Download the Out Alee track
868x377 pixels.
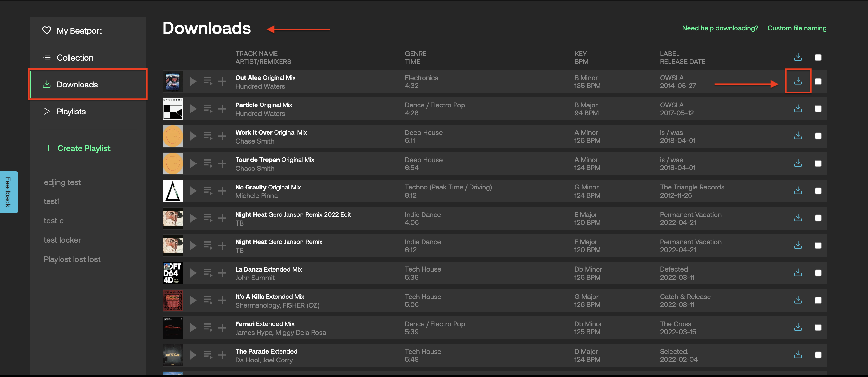tap(798, 81)
